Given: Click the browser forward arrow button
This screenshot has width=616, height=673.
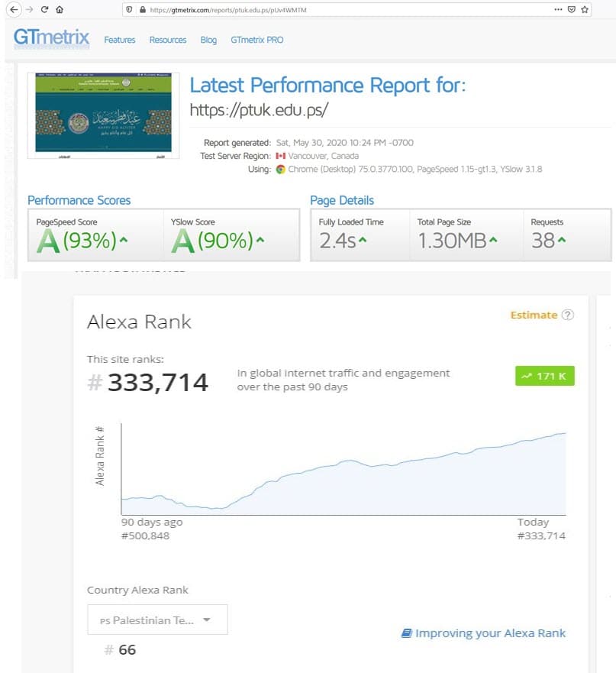Looking at the screenshot, I should [x=27, y=10].
